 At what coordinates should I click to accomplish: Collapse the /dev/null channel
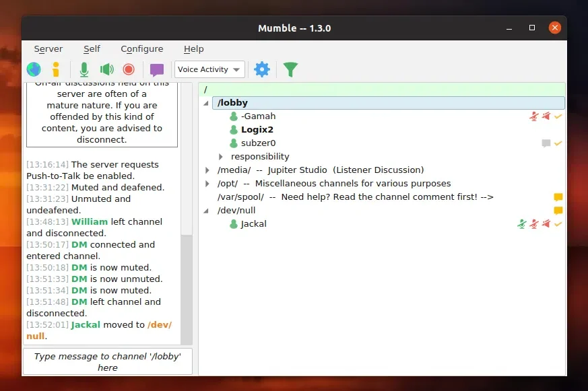206,211
